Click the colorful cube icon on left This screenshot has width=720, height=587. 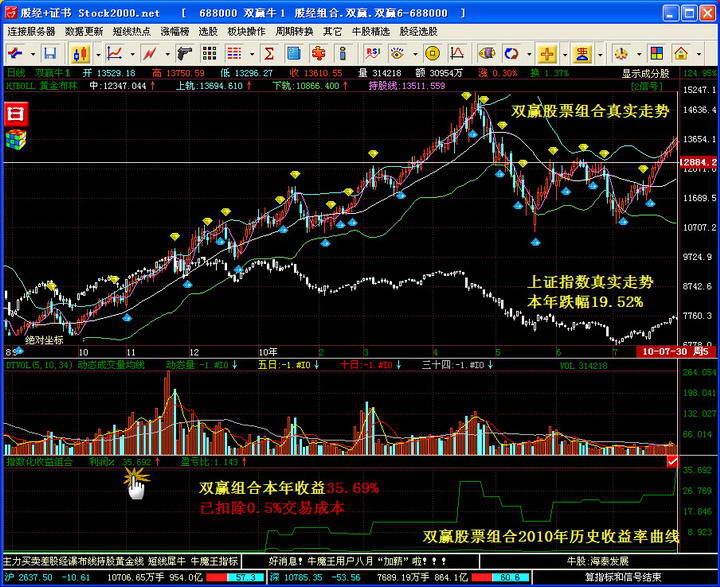coord(15,136)
